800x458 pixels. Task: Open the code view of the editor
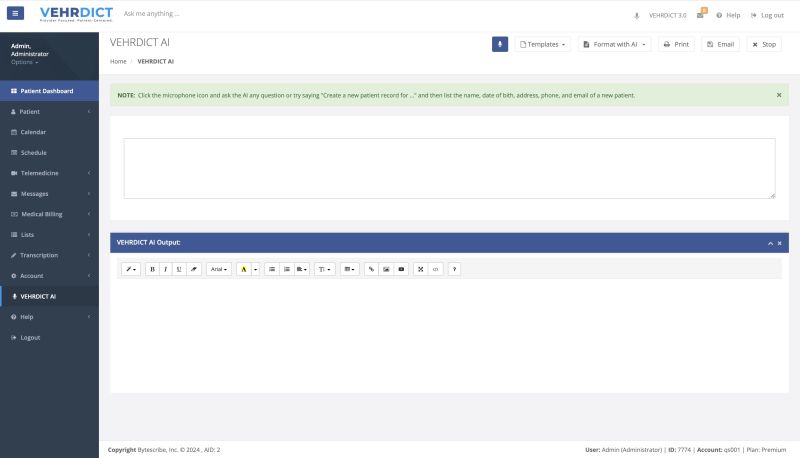[x=435, y=269]
